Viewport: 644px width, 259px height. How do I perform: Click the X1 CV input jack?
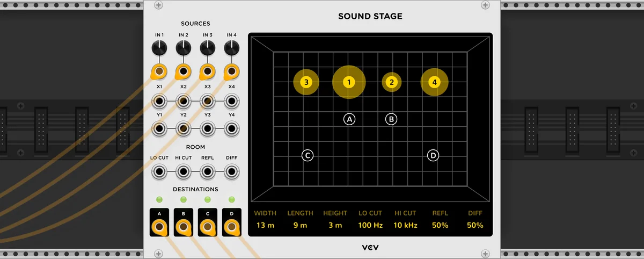tap(159, 100)
